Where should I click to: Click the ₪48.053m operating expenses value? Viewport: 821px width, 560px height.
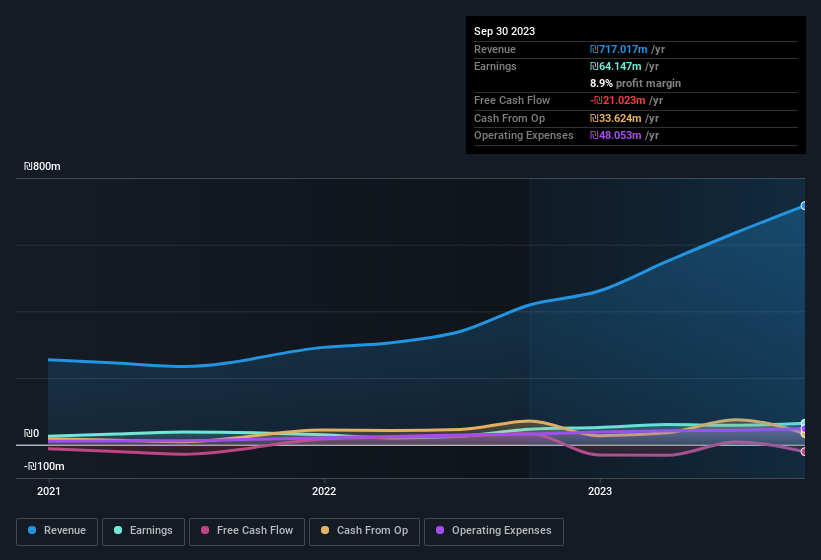[x=615, y=136]
